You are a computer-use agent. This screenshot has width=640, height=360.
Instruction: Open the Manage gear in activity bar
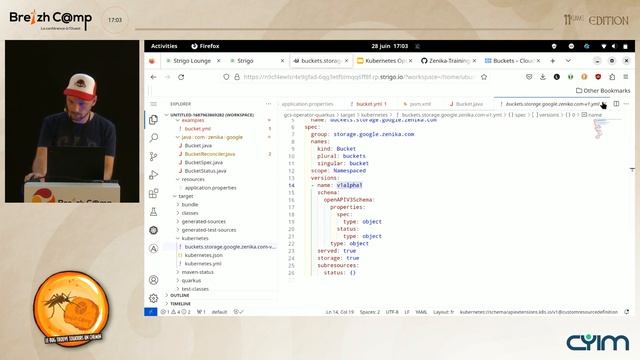click(x=153, y=298)
